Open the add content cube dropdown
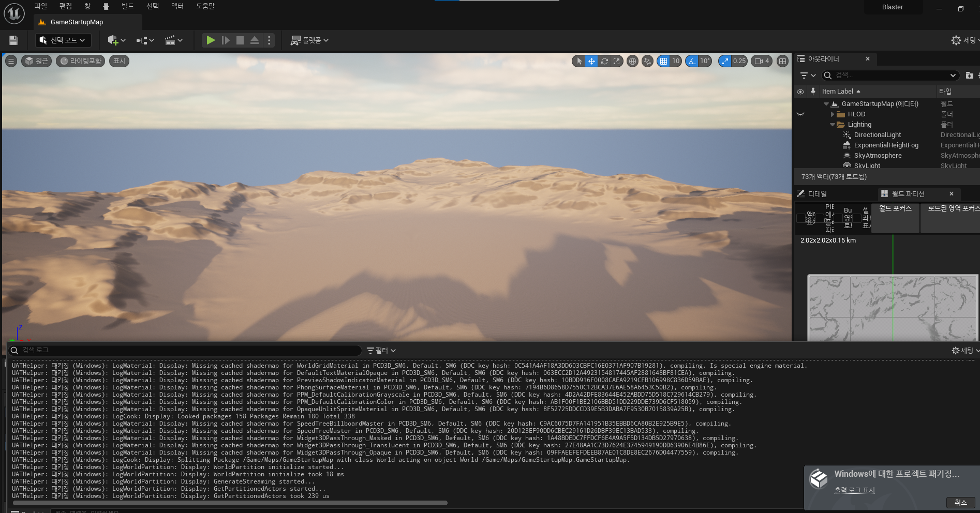This screenshot has height=513, width=980. (x=116, y=40)
